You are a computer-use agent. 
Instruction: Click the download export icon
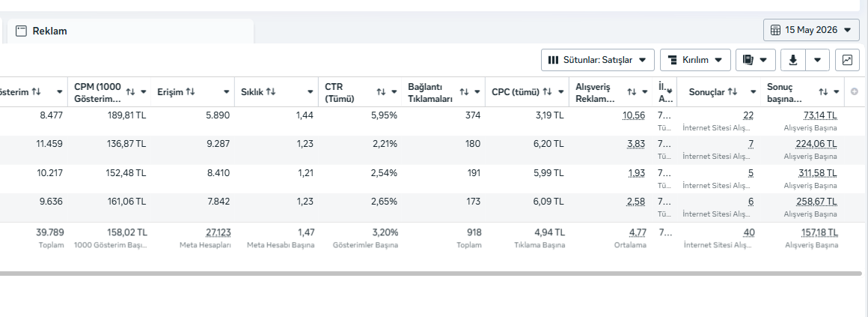pos(792,60)
